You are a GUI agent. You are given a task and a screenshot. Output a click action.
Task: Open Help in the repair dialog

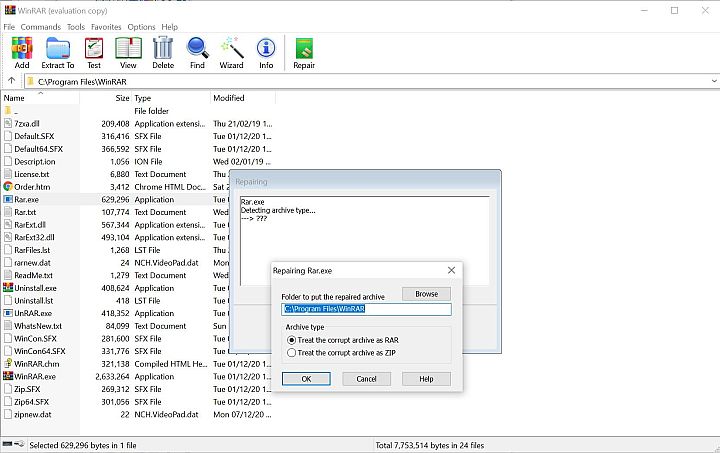coord(426,379)
